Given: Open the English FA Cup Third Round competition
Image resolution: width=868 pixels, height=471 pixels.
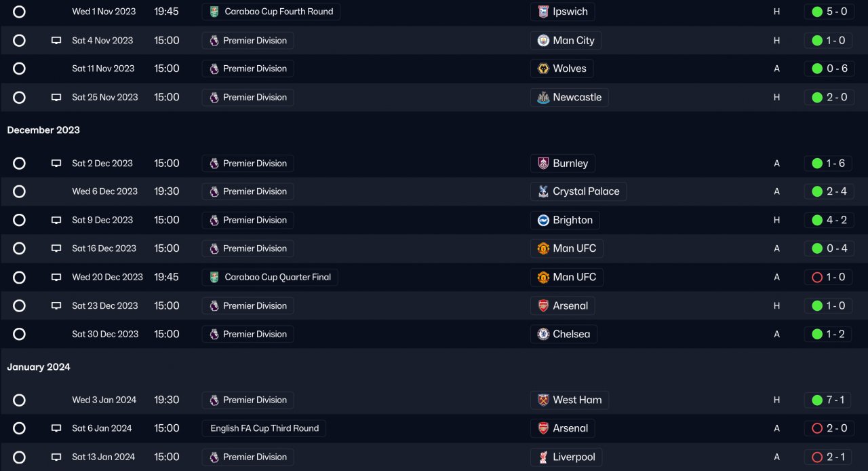Looking at the screenshot, I should click(264, 428).
